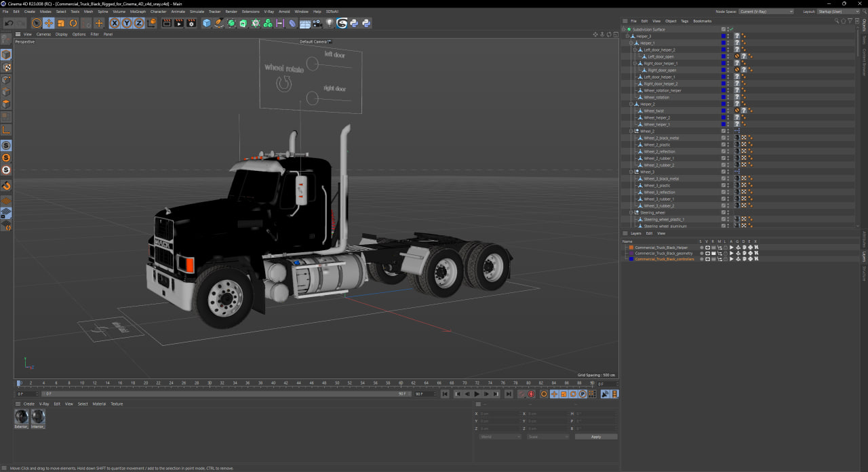This screenshot has height=472, width=868.
Task: Open the Spline Pen tool
Action: [x=219, y=23]
